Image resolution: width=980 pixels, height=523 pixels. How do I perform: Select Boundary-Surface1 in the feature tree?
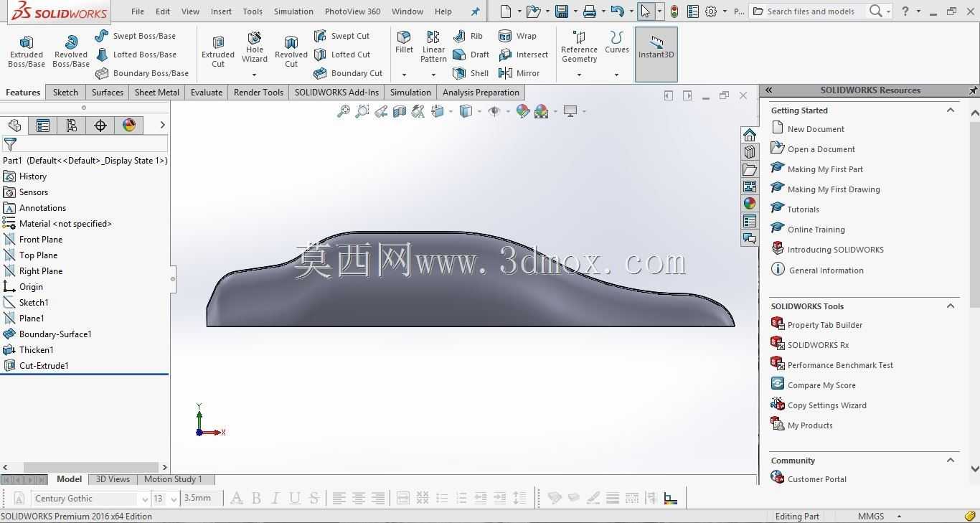55,334
